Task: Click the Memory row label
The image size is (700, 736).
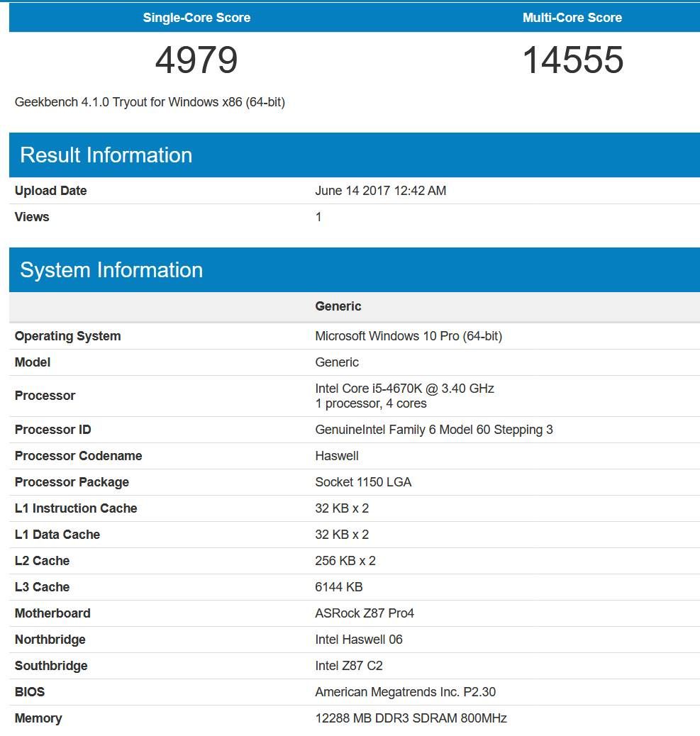Action: (38, 719)
